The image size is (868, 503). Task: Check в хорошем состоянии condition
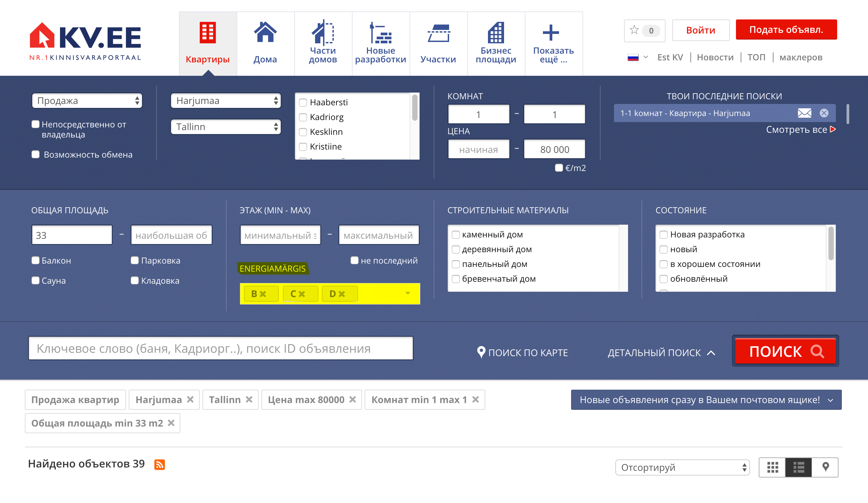(664, 265)
